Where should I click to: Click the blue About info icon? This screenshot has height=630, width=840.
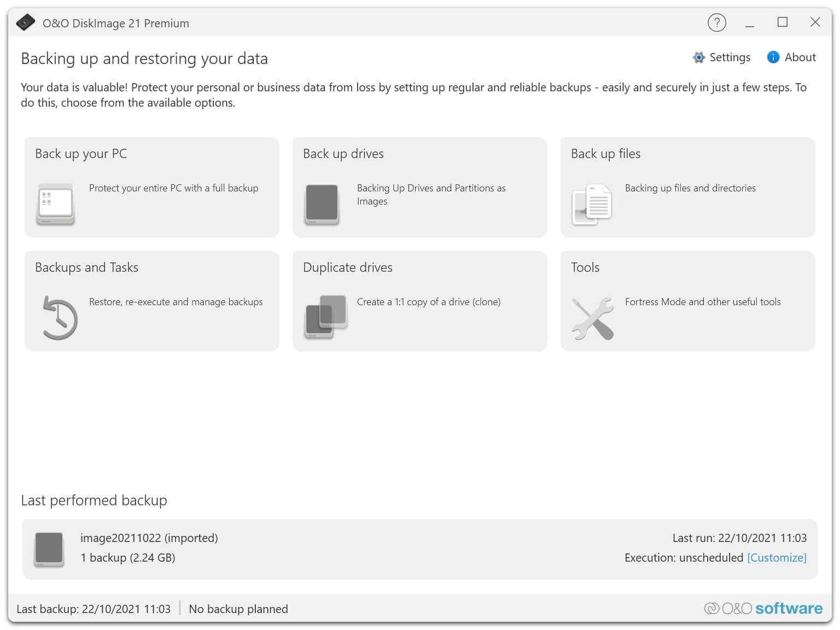coord(773,57)
